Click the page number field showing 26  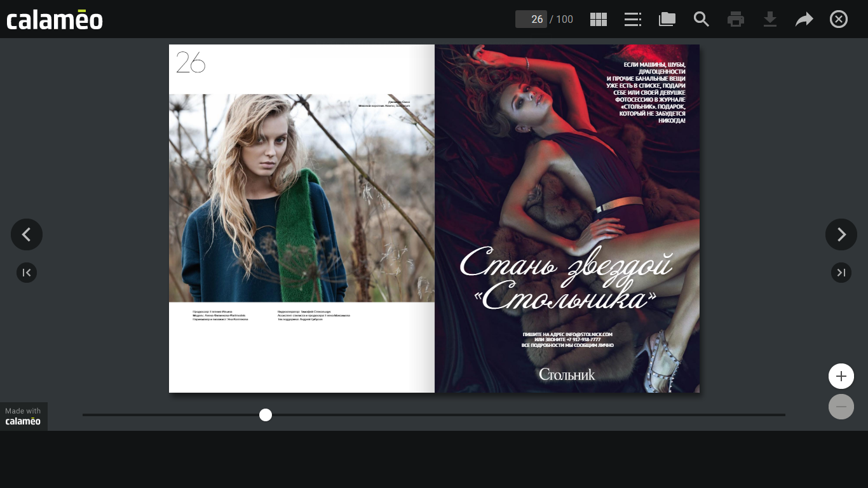point(531,19)
